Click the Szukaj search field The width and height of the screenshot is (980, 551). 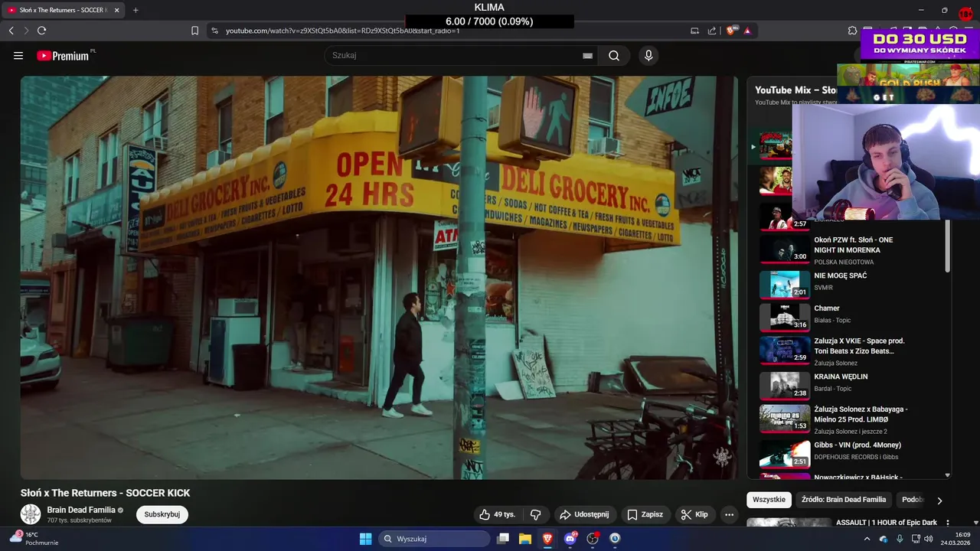(455, 55)
